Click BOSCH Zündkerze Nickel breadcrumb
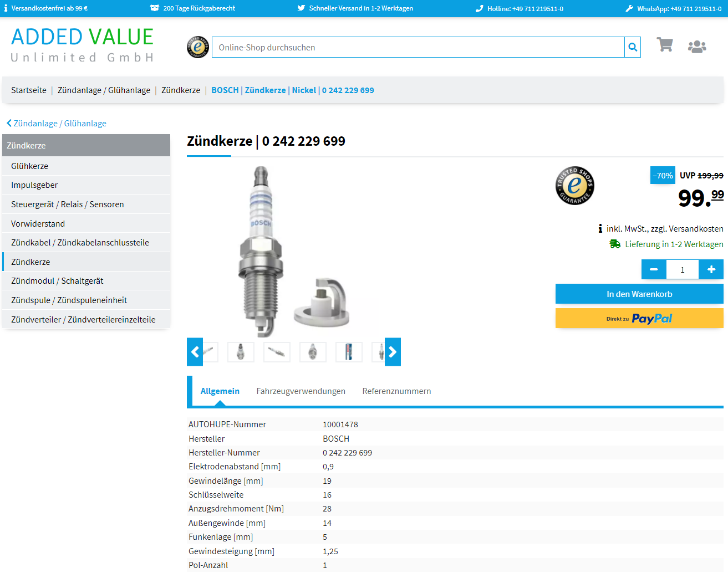This screenshot has height=573, width=728. (x=293, y=90)
